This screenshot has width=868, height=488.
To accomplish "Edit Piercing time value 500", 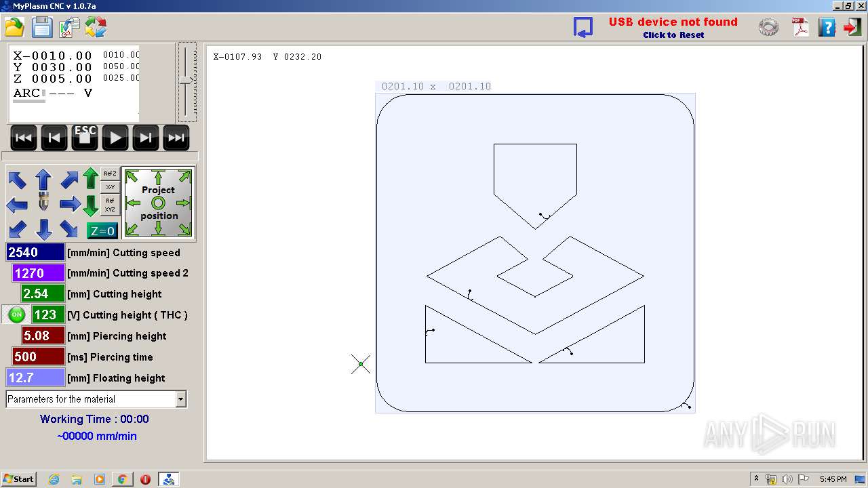I will click(x=39, y=357).
